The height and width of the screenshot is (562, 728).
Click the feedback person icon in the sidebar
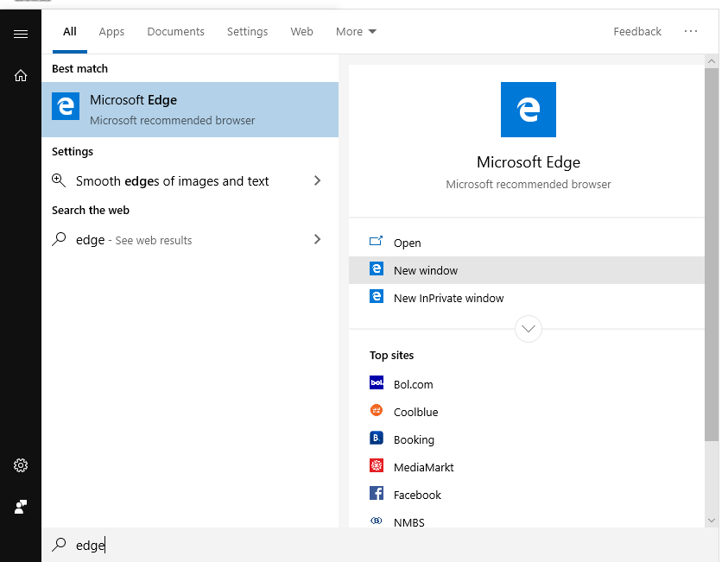(21, 506)
